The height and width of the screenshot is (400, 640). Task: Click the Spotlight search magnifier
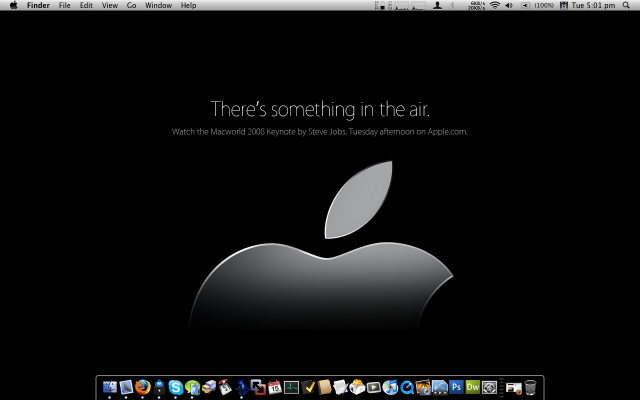point(626,5)
